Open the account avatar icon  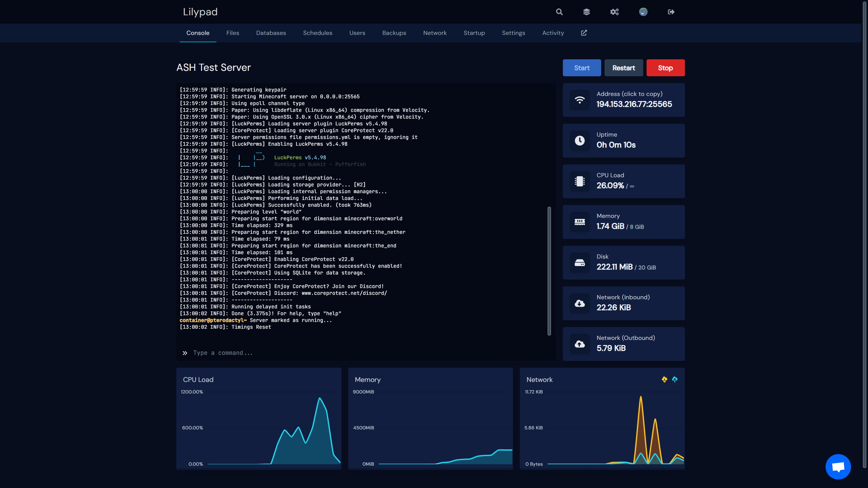coord(643,12)
